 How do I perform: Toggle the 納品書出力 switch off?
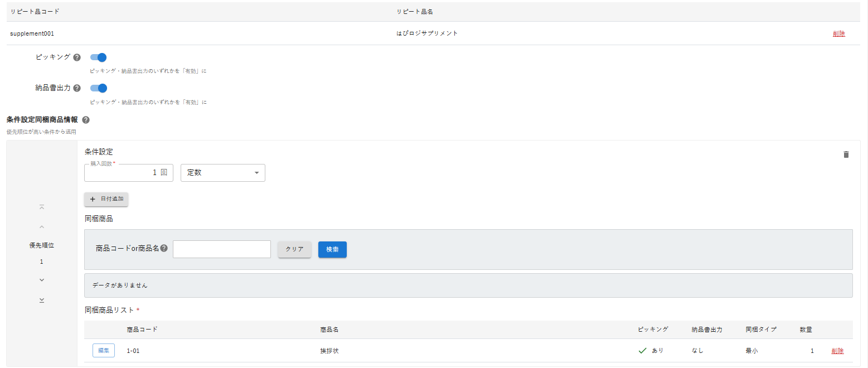(x=99, y=88)
